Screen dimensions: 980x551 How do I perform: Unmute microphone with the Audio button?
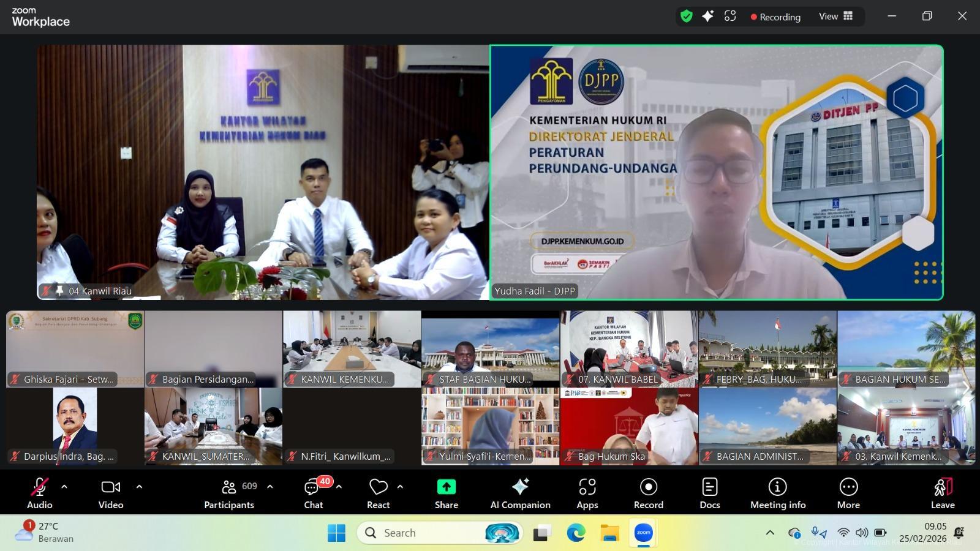pos(39,492)
